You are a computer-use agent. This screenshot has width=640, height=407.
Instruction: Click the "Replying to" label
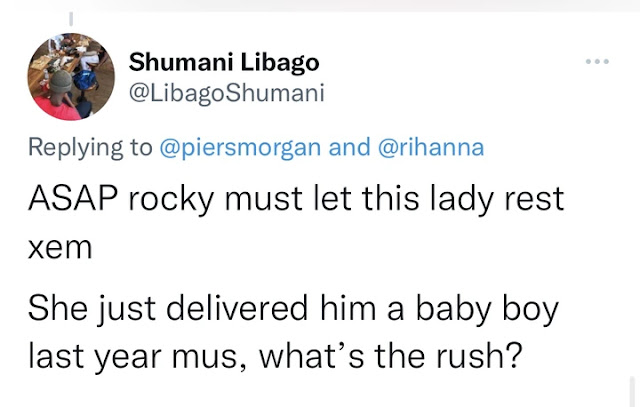(90, 148)
